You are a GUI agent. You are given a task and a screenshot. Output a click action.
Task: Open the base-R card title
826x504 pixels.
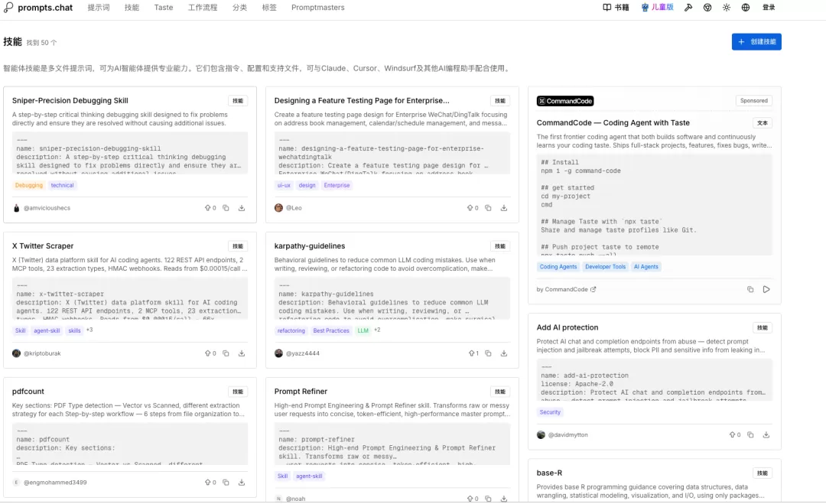(549, 473)
